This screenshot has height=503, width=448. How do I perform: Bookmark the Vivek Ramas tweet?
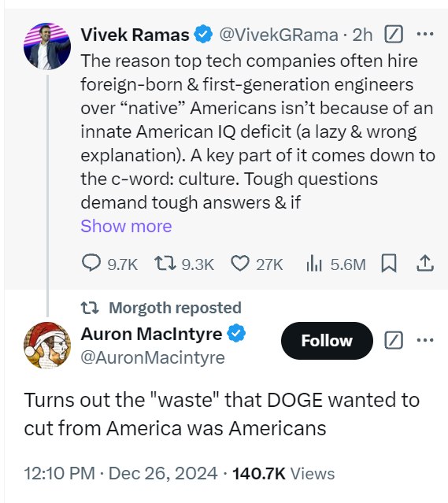pyautogui.click(x=389, y=264)
